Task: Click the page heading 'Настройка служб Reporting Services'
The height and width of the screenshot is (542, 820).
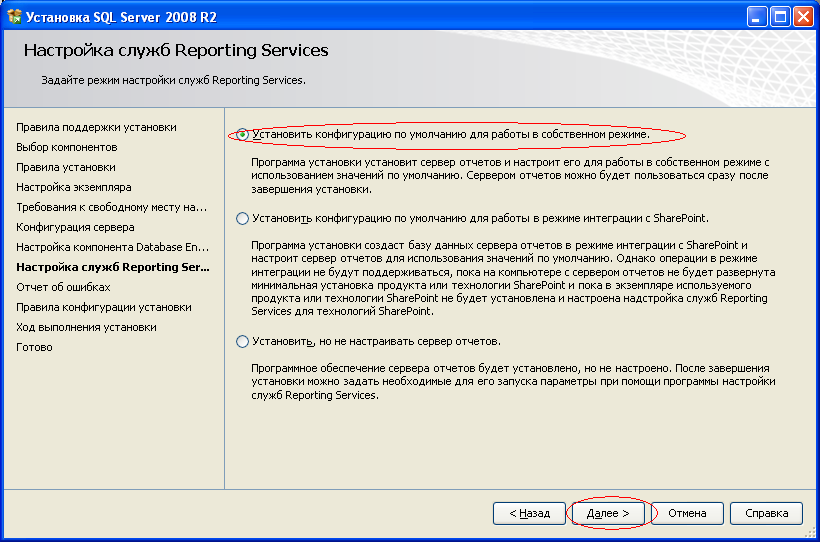Action: pyautogui.click(x=176, y=50)
